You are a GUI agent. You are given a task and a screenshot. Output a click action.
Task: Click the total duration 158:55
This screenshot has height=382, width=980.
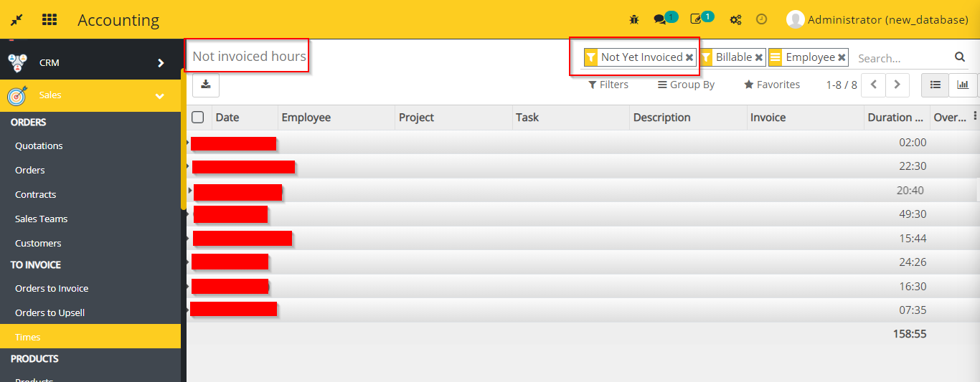tap(910, 334)
